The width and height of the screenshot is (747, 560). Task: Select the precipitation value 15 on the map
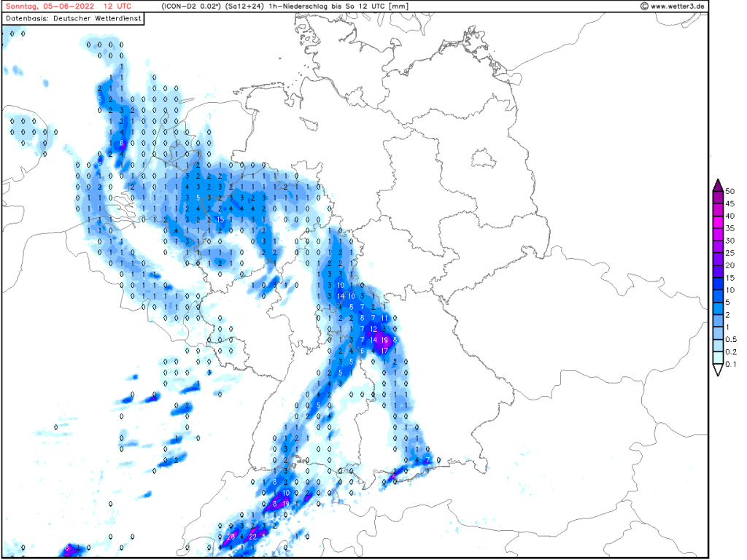[220, 219]
